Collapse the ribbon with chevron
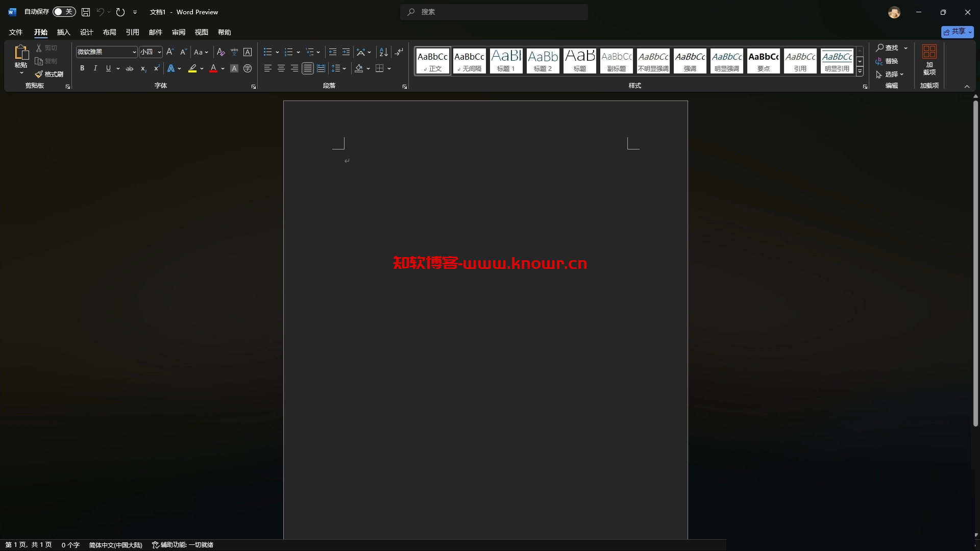980x551 pixels. click(x=967, y=86)
